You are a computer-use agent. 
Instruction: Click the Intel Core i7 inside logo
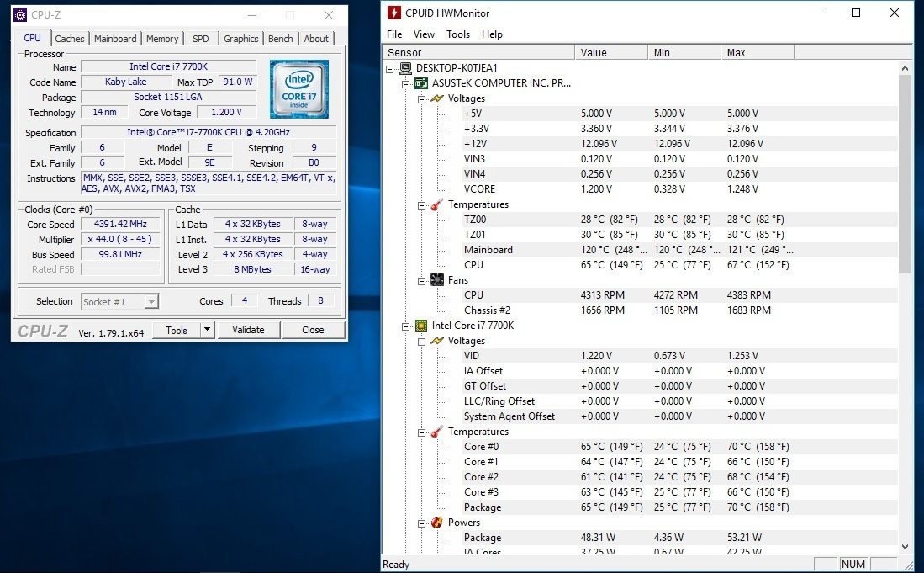[x=298, y=89]
